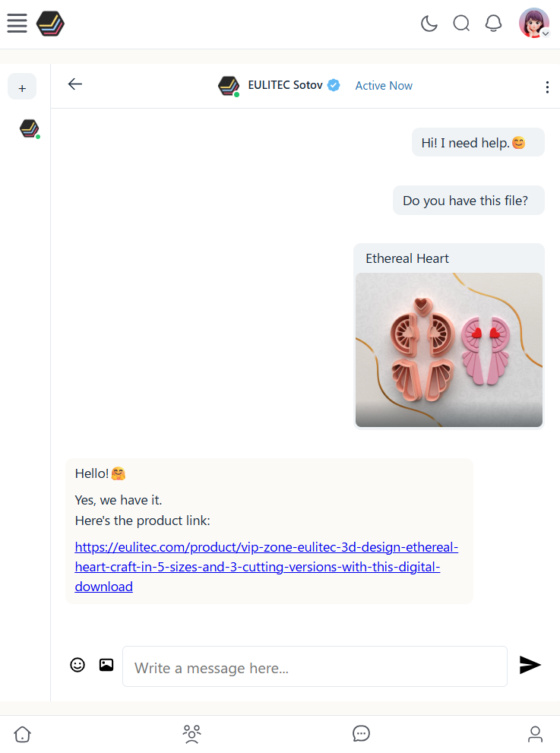Go back using the left arrow

tap(74, 84)
